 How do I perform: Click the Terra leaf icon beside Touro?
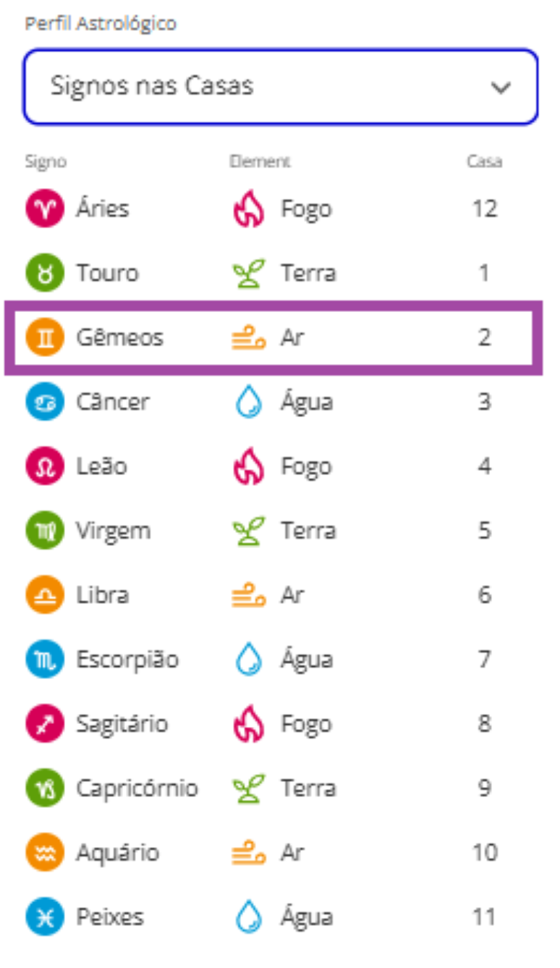[249, 274]
